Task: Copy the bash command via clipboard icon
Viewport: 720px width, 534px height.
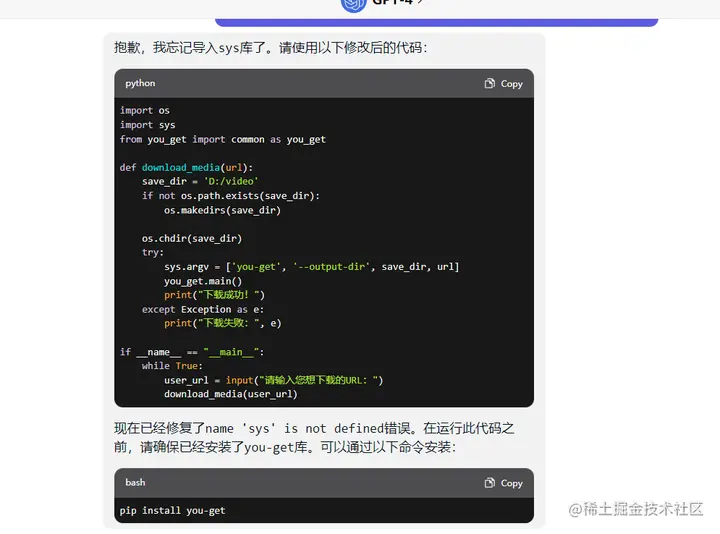Action: click(x=489, y=483)
